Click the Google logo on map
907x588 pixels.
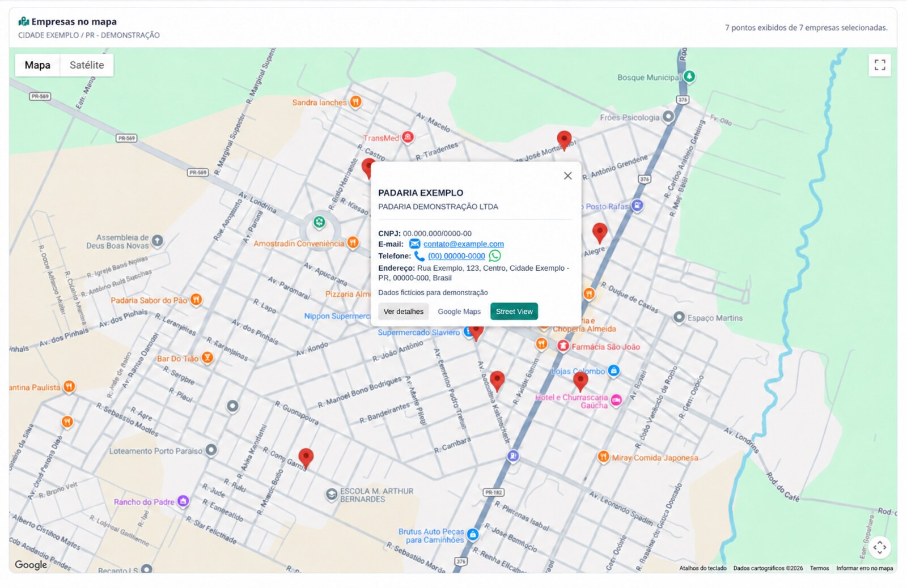31,565
